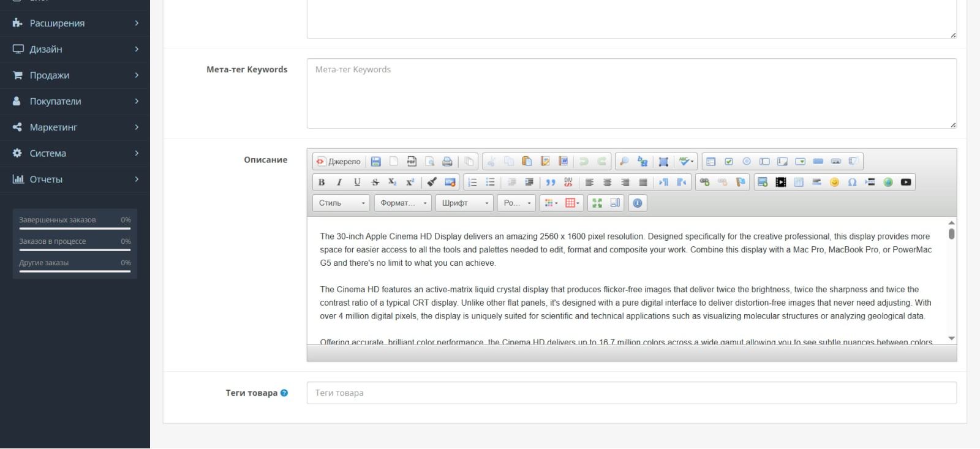Open the Стиль dropdown
This screenshot has height=449, width=980.
(342, 203)
